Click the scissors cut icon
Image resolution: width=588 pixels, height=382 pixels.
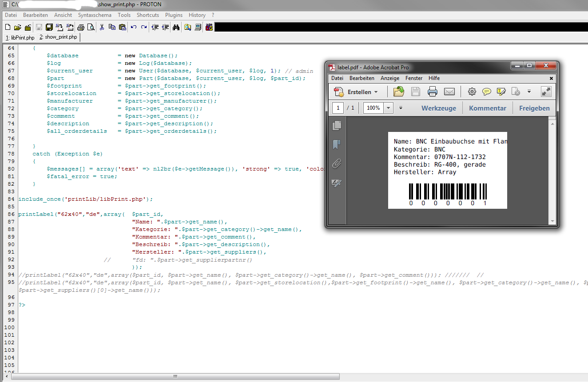[x=102, y=27]
